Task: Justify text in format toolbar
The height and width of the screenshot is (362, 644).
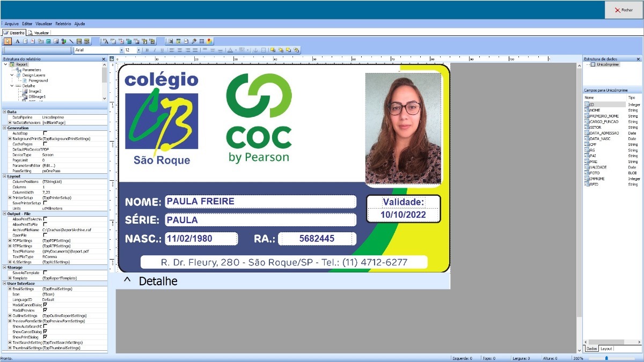Action: 195,50
